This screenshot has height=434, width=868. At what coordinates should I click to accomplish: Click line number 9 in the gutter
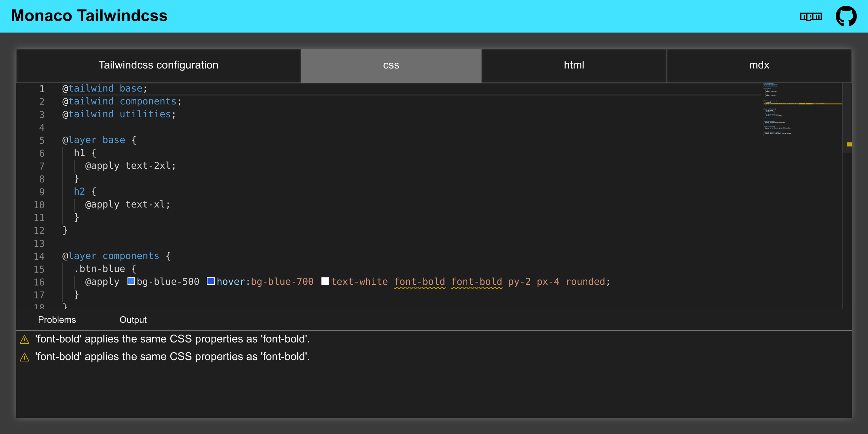[42, 192]
